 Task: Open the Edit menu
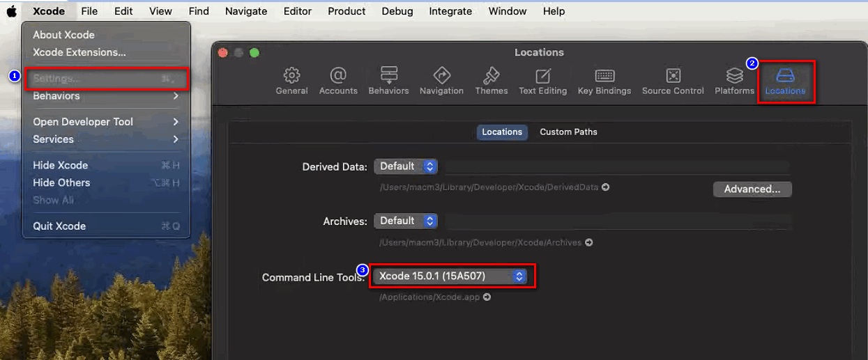pyautogui.click(x=123, y=11)
